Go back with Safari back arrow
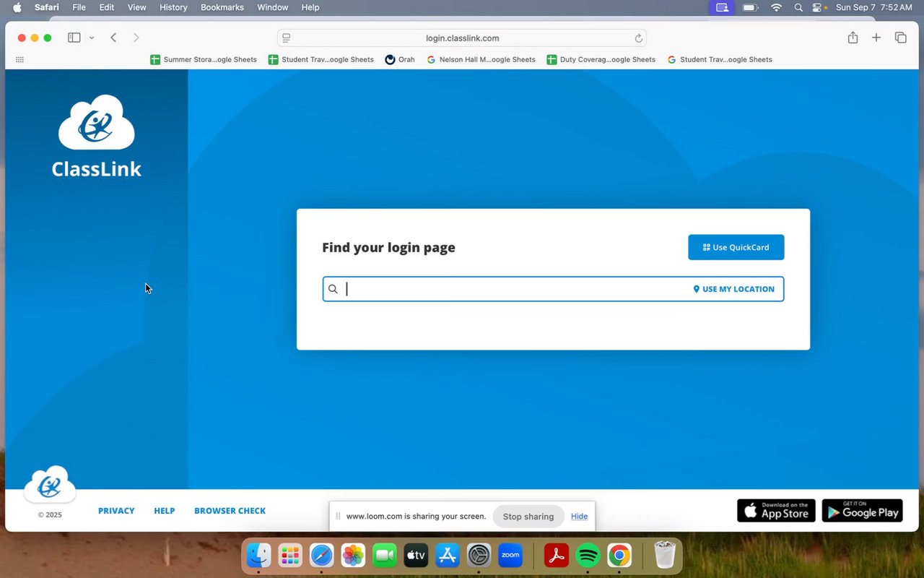 coord(113,38)
